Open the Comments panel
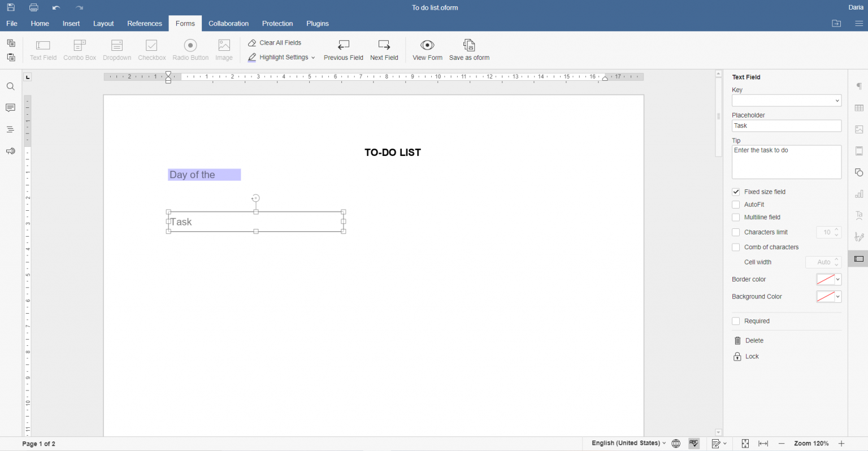868x451 pixels. click(10, 107)
